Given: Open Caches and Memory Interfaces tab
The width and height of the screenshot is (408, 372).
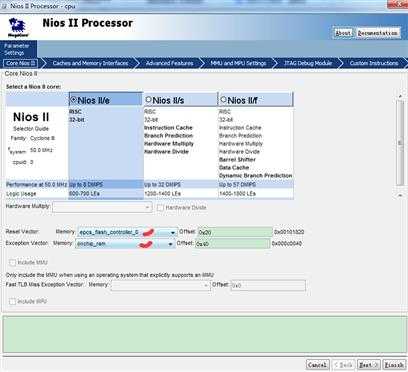Looking at the screenshot, I should coord(90,63).
